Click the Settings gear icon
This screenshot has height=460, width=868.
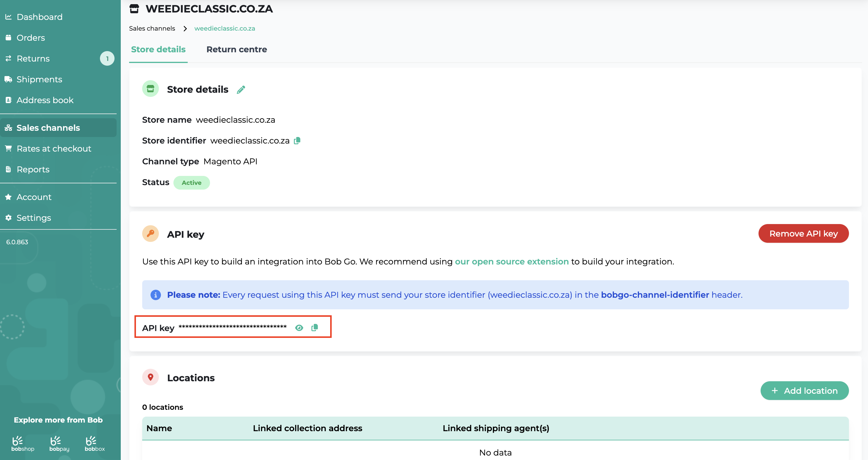[x=8, y=218]
